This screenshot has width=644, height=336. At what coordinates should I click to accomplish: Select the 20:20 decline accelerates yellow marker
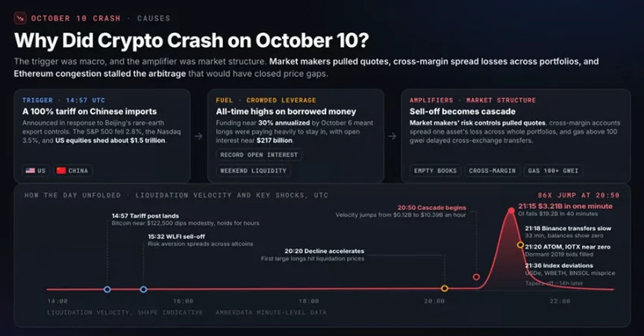point(445,289)
